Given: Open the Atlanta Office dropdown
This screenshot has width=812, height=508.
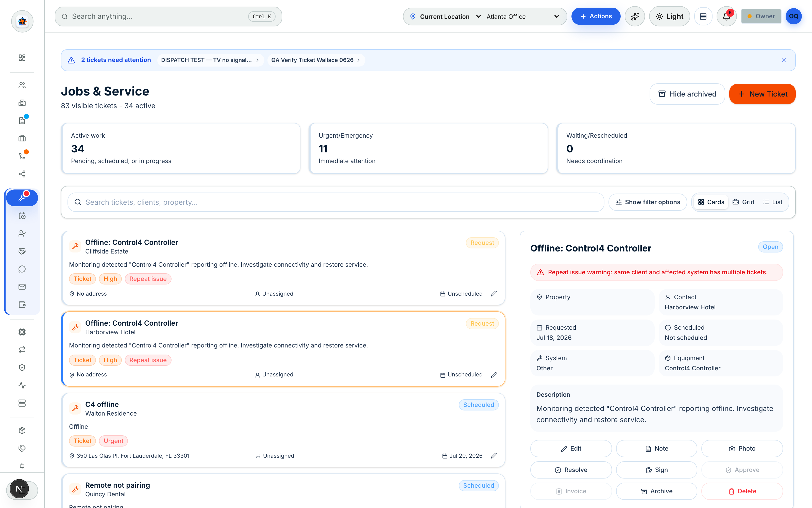Looking at the screenshot, I should [x=523, y=17].
